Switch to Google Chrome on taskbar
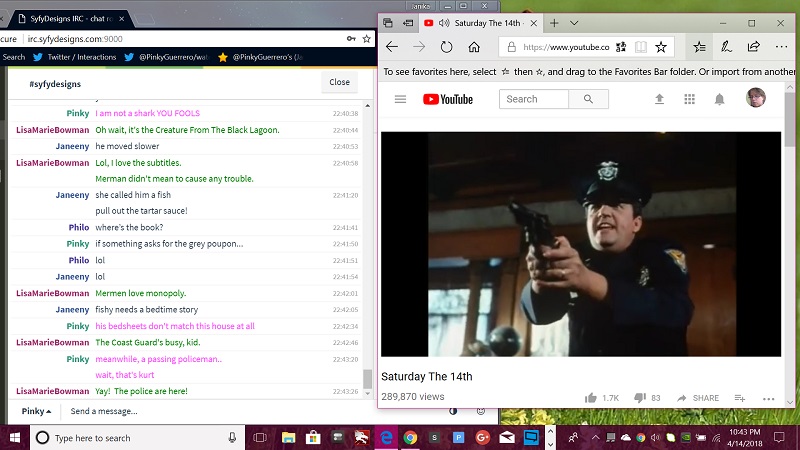Image resolution: width=800 pixels, height=450 pixels. tap(410, 438)
